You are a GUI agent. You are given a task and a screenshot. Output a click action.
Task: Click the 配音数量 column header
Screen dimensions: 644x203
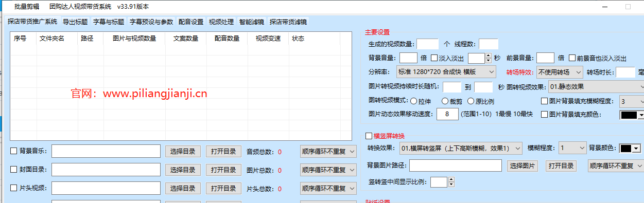227,39
